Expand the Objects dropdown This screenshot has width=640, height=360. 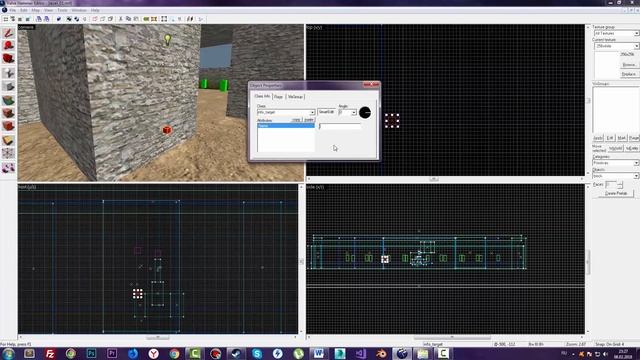636,176
